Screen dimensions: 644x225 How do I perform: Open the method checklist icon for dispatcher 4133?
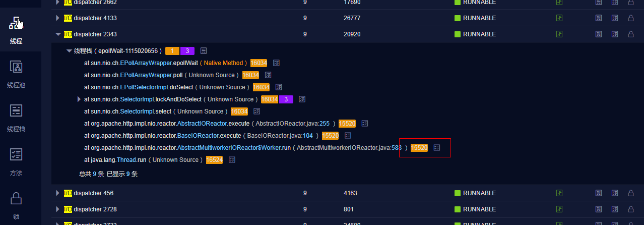click(x=615, y=18)
